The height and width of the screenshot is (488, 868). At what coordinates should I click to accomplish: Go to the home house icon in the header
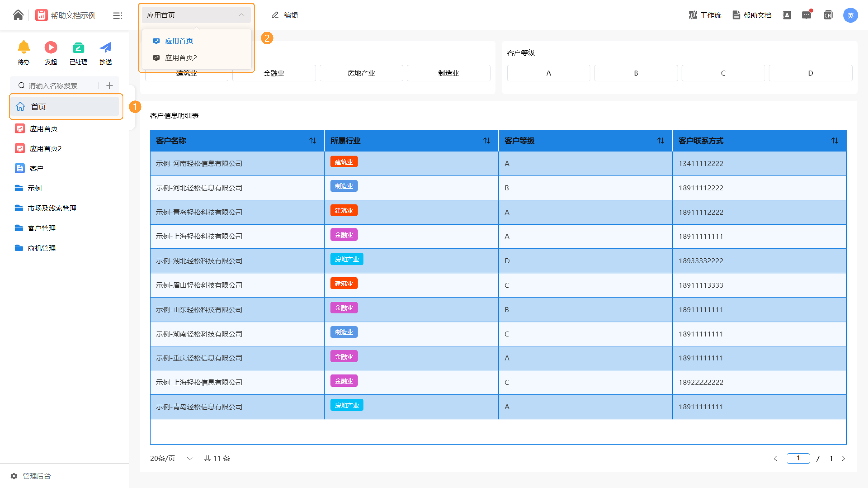click(18, 15)
